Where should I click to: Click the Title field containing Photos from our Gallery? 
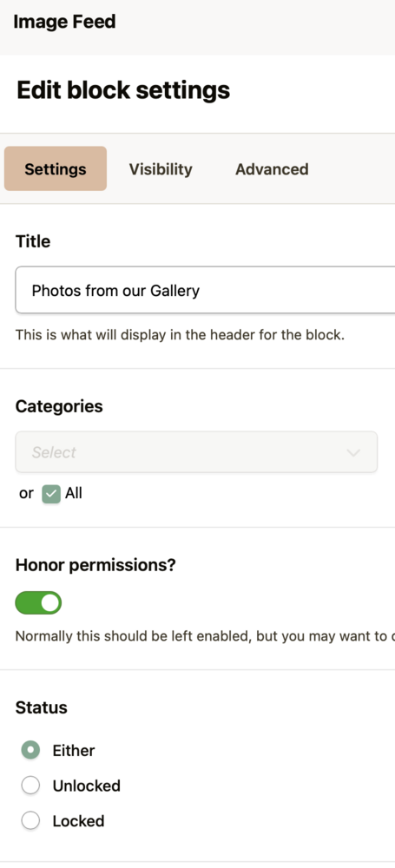pyautogui.click(x=205, y=290)
